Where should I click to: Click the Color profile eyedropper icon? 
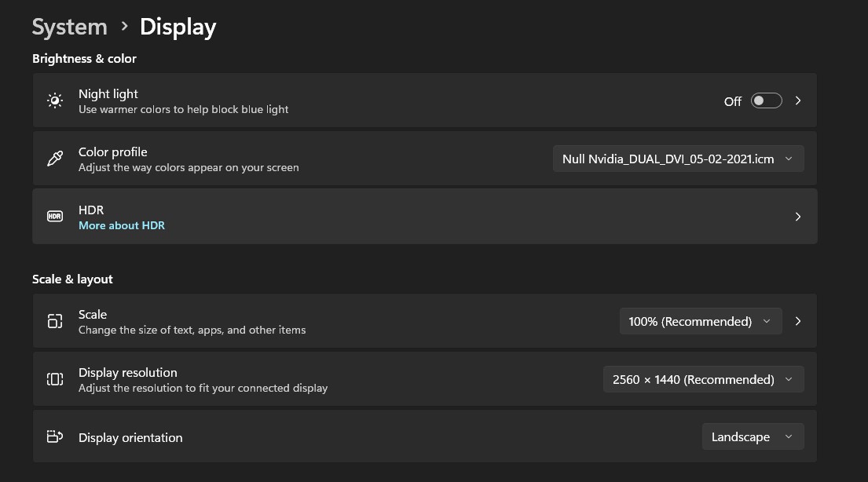(x=55, y=159)
